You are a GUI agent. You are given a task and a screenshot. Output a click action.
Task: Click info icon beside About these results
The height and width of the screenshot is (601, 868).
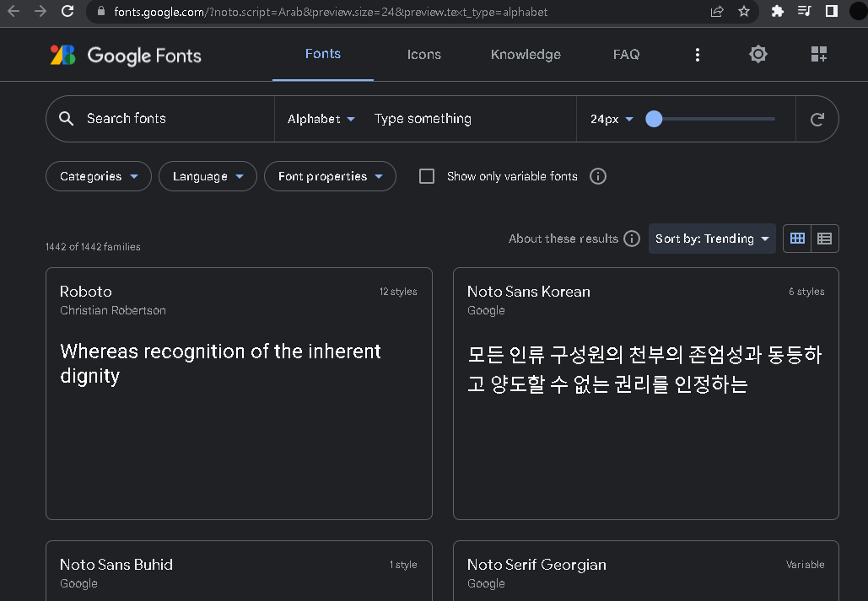click(x=632, y=239)
